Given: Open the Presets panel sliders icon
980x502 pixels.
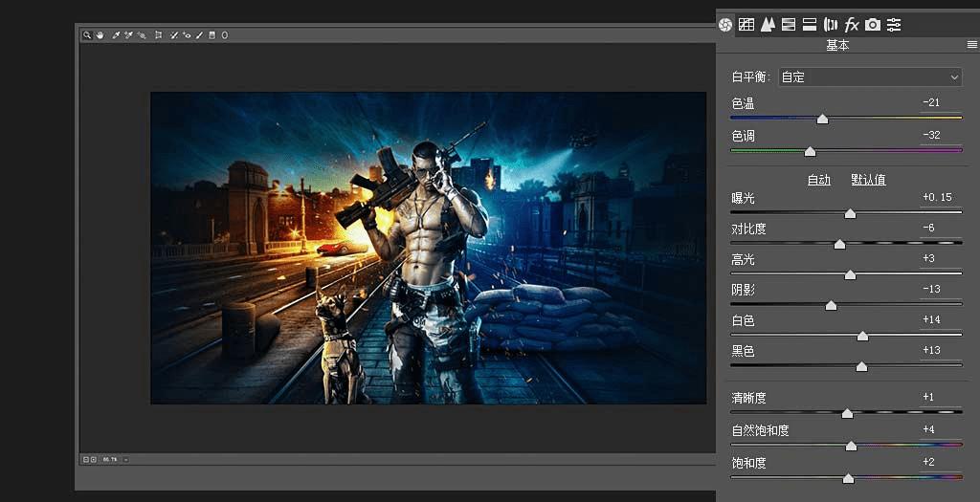Looking at the screenshot, I should (894, 24).
